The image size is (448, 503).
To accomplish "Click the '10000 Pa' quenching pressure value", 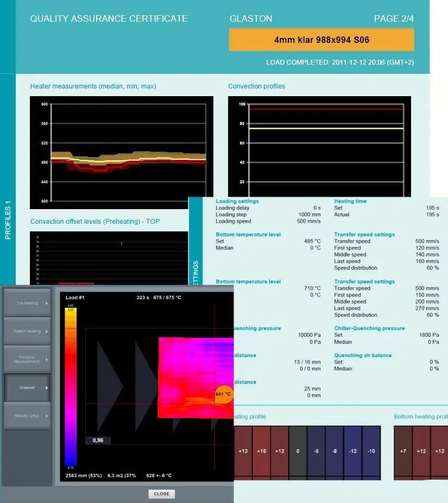I will [x=309, y=335].
